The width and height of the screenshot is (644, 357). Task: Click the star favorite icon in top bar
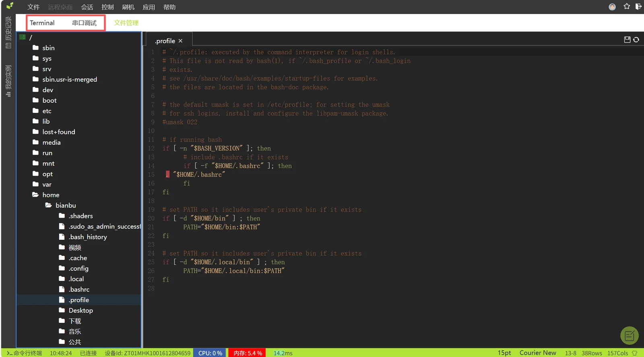[627, 6]
